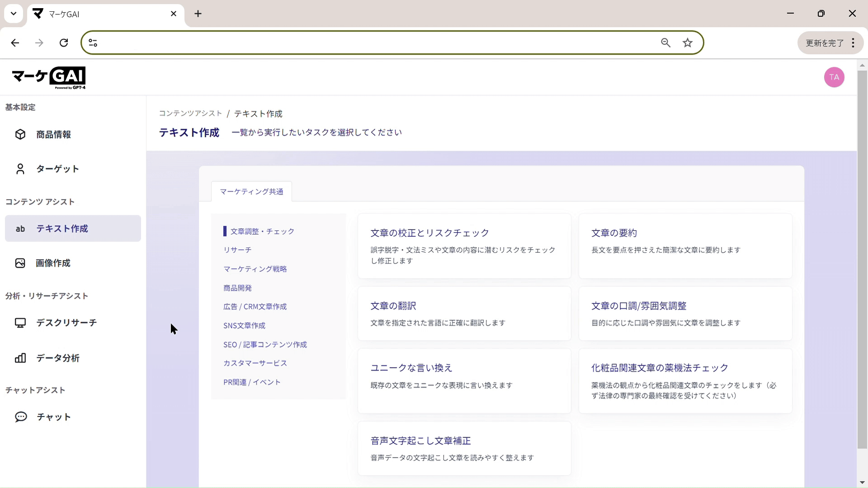Image resolution: width=868 pixels, height=488 pixels.
Task: Open デスクリサーチ in the sidebar
Action: pyautogui.click(x=73, y=323)
